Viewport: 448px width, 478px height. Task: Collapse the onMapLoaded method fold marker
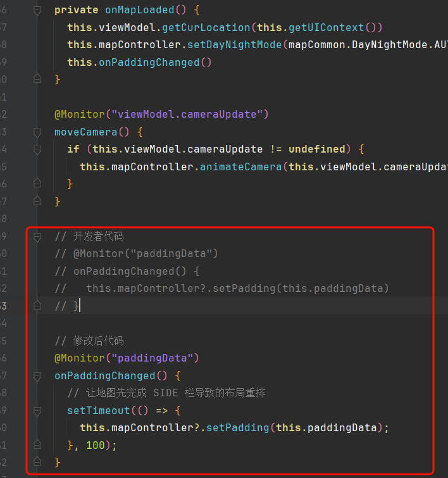(x=37, y=10)
